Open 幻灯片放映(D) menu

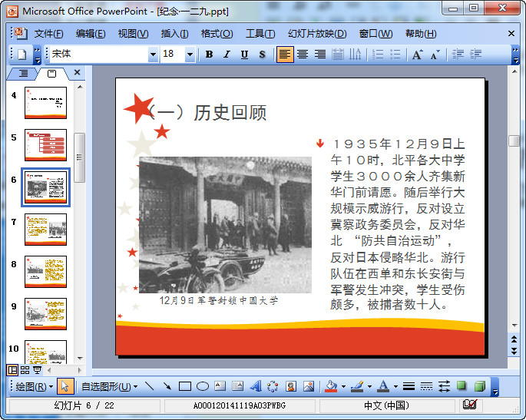coord(317,34)
